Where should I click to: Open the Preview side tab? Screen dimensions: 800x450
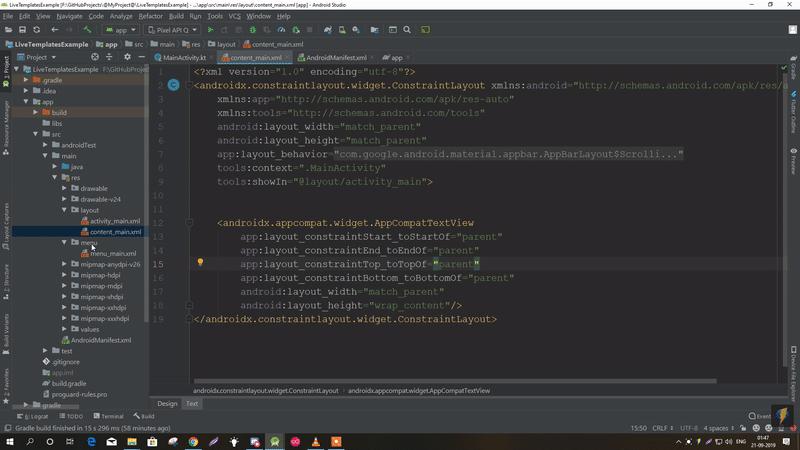pyautogui.click(x=793, y=161)
